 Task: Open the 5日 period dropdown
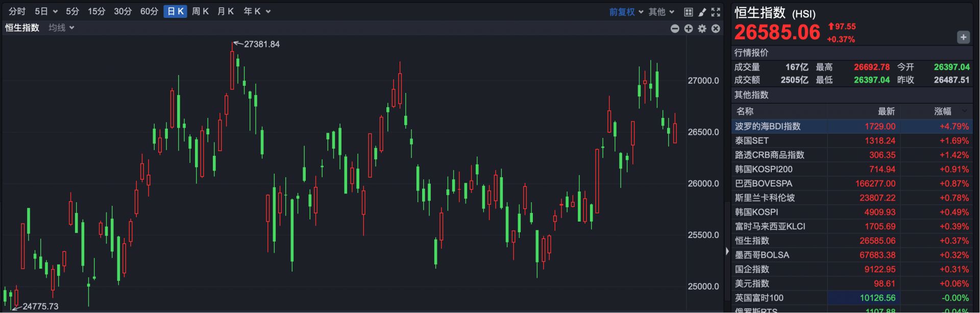click(46, 11)
